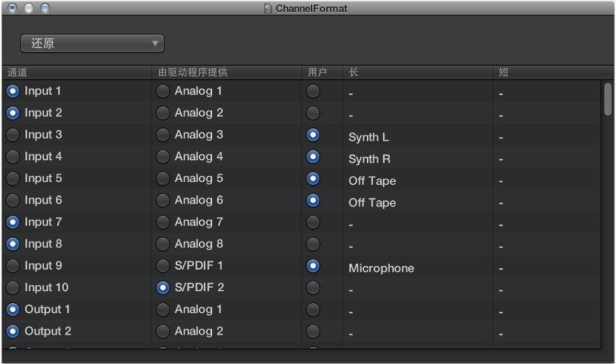Select the Input 3 channel radio button

click(13, 134)
